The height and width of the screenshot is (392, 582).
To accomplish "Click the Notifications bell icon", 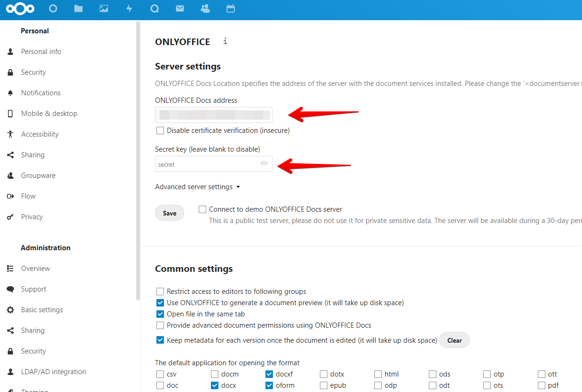I will (10, 93).
